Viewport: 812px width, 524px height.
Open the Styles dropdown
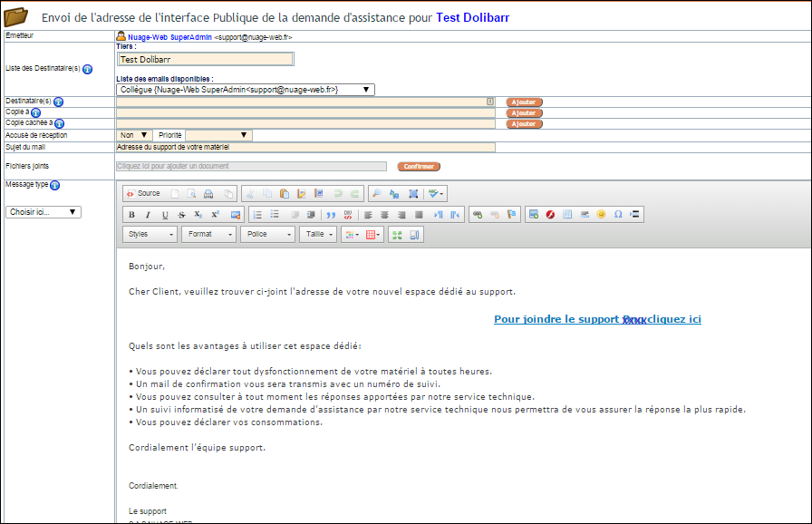150,235
